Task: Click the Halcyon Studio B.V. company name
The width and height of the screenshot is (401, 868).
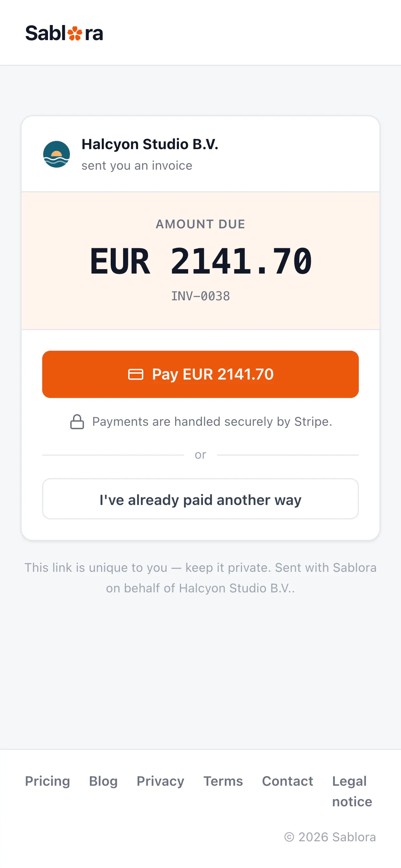Action: tap(150, 144)
